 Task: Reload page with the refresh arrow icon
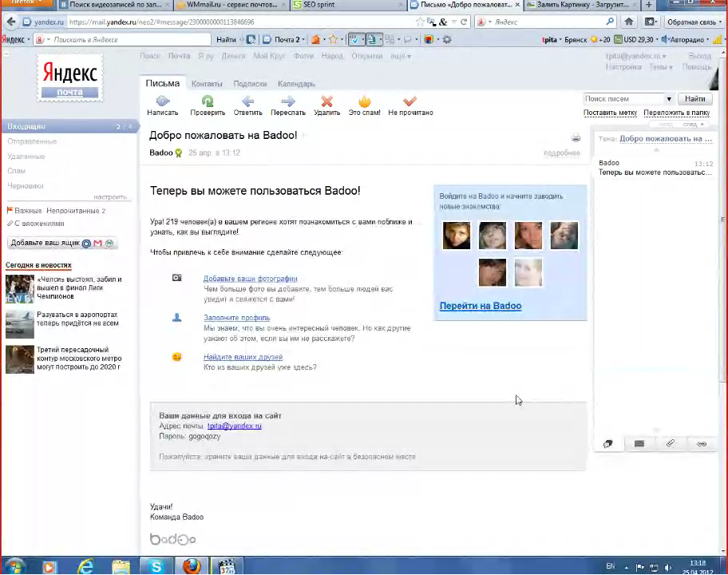[463, 22]
